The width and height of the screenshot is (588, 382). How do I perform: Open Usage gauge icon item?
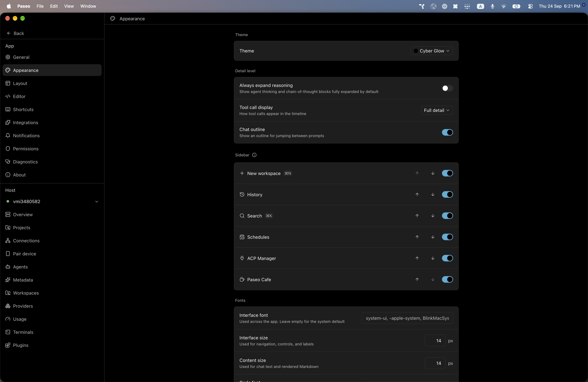pos(8,319)
